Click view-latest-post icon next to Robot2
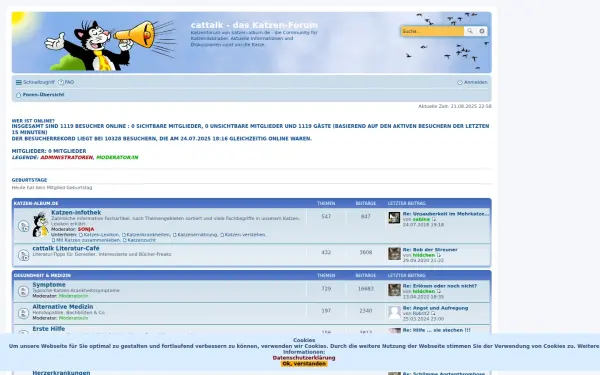 [x=433, y=313]
